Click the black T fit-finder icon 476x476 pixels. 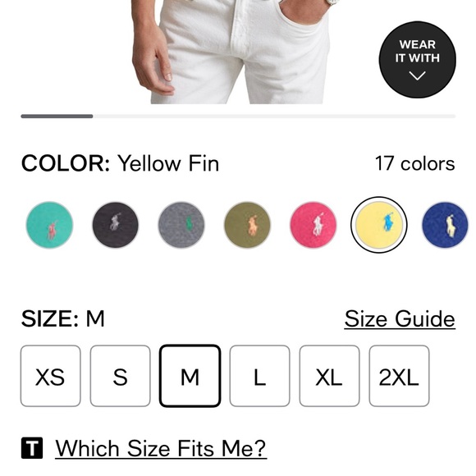[x=32, y=448]
